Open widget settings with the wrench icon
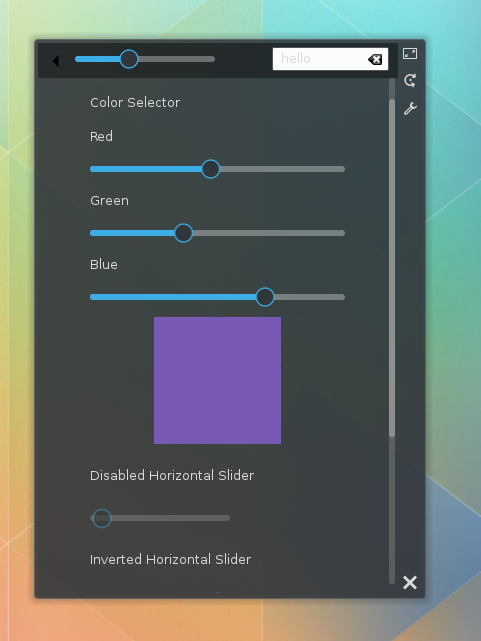The width and height of the screenshot is (481, 641). [x=410, y=108]
